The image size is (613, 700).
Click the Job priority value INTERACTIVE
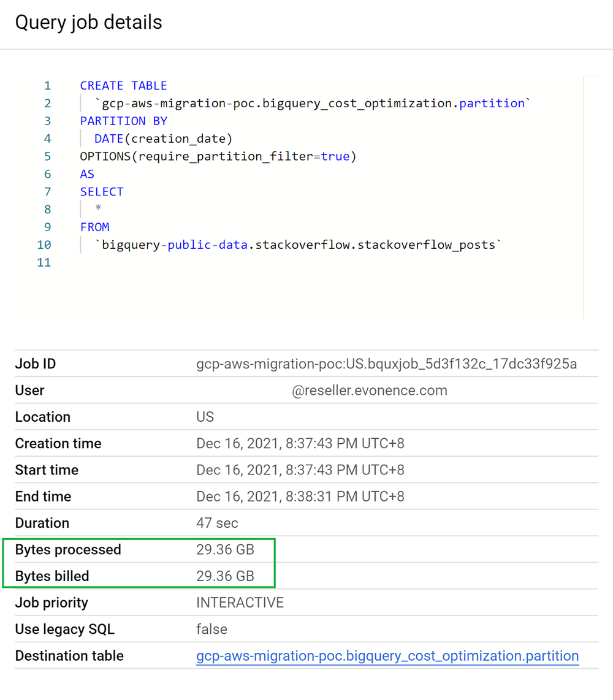click(239, 602)
